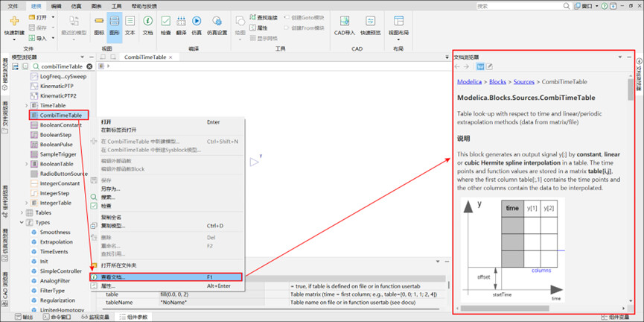Minimize the 模型浏览器 panel

(91, 57)
